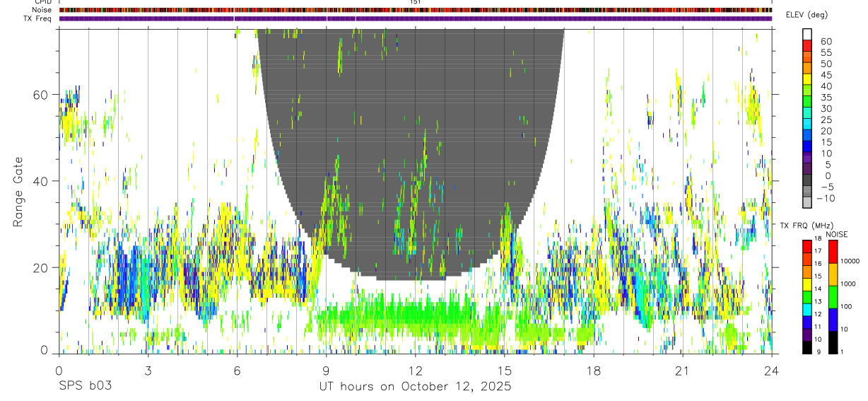Click the '151' CPID value at the top
868x401 pixels.
[416, 3]
